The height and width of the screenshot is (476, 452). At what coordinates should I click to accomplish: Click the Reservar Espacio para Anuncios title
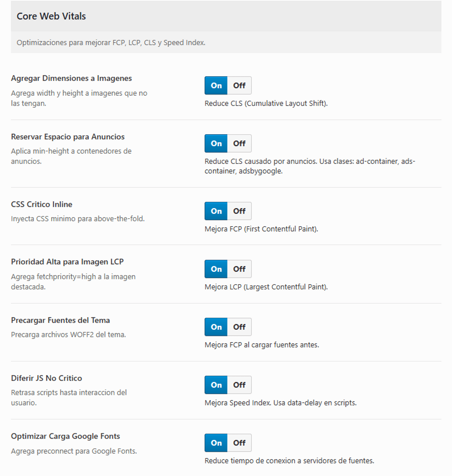[68, 137]
